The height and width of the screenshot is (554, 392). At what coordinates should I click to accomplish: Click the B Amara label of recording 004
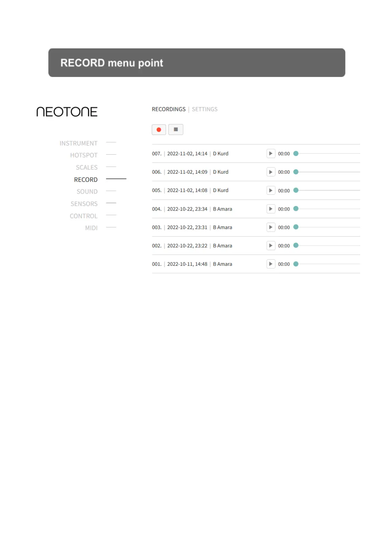223,209
